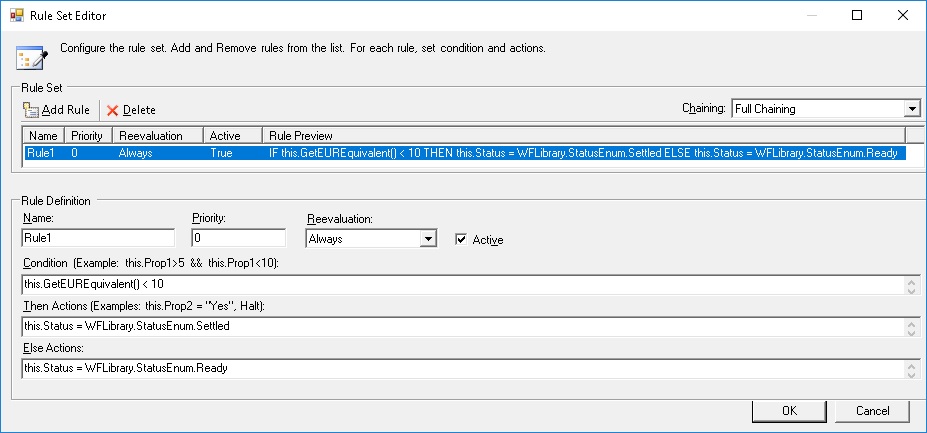Click the Rule Set Editor title bar icon
This screenshot has width=927, height=433.
17,15
